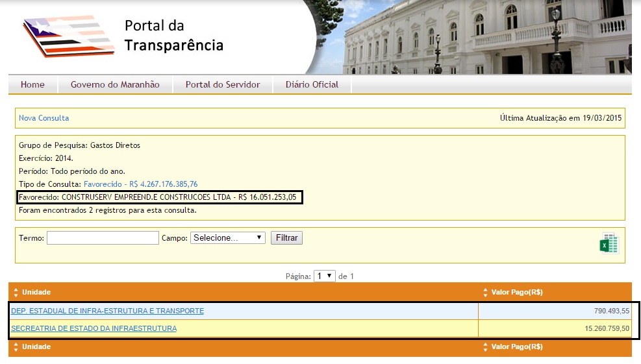Click the Portal da Transparência title text
This screenshot has width=641, height=364.
[x=173, y=36]
